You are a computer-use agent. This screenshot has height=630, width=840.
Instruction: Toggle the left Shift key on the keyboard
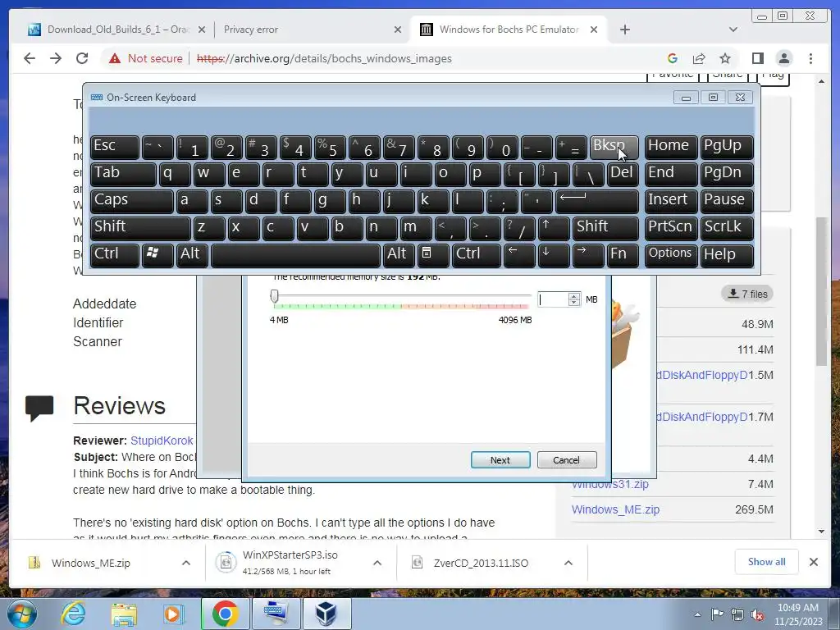(x=140, y=228)
